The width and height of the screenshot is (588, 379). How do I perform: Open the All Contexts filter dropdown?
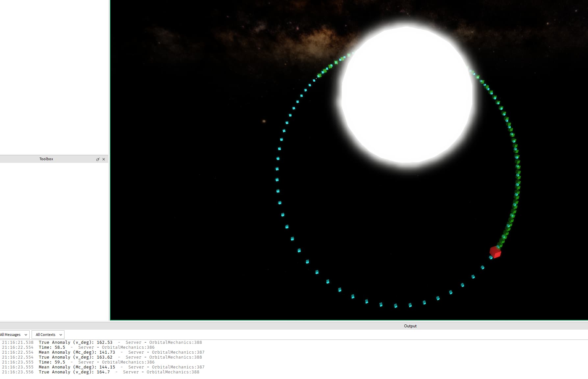pyautogui.click(x=48, y=335)
